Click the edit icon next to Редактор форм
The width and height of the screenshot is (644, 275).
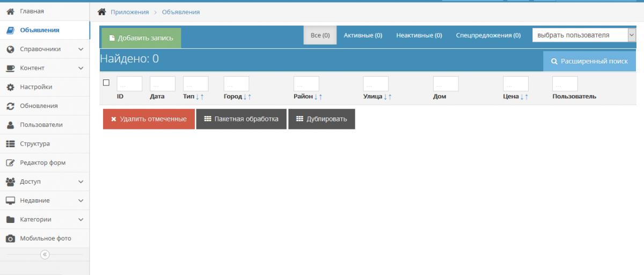point(10,163)
